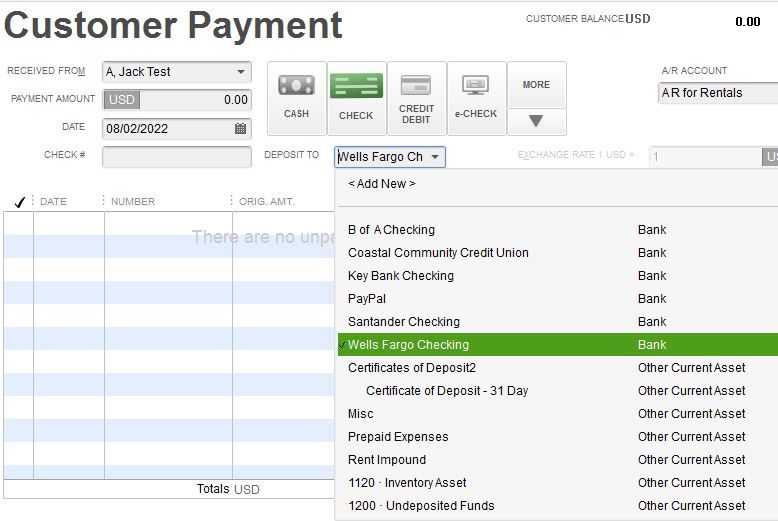Select Key Bank Checking account
This screenshot has width=778, height=521.
558,275
